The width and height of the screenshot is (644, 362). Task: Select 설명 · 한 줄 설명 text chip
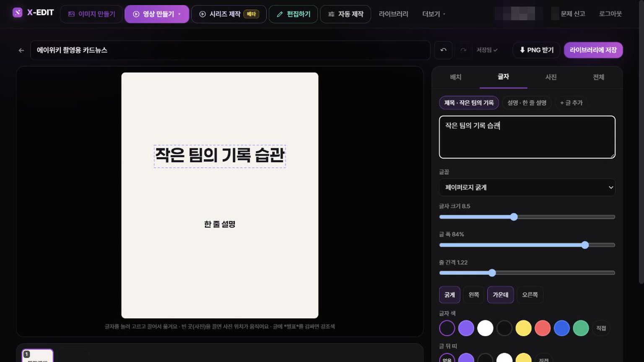point(527,103)
